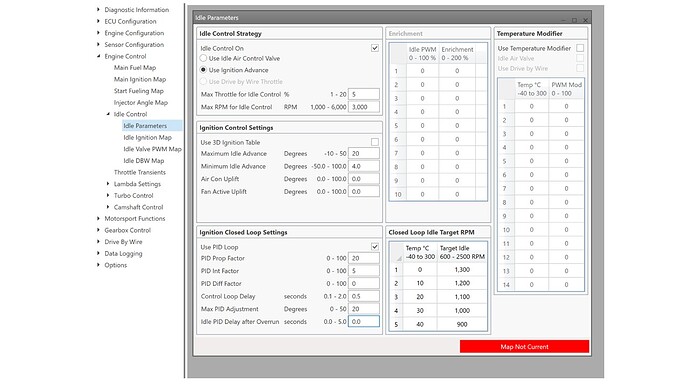Open Throttle Transients item
Viewport: 690px width, 388px height.
140,172
